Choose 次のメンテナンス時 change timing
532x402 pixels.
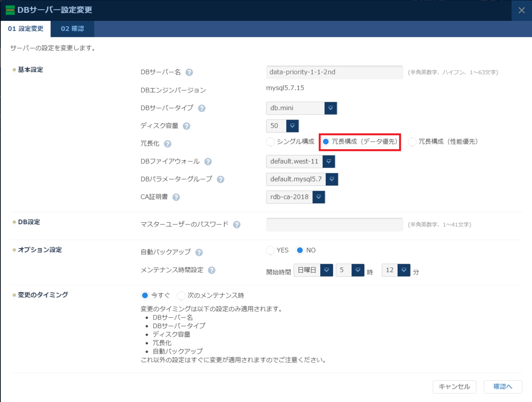[181, 296]
